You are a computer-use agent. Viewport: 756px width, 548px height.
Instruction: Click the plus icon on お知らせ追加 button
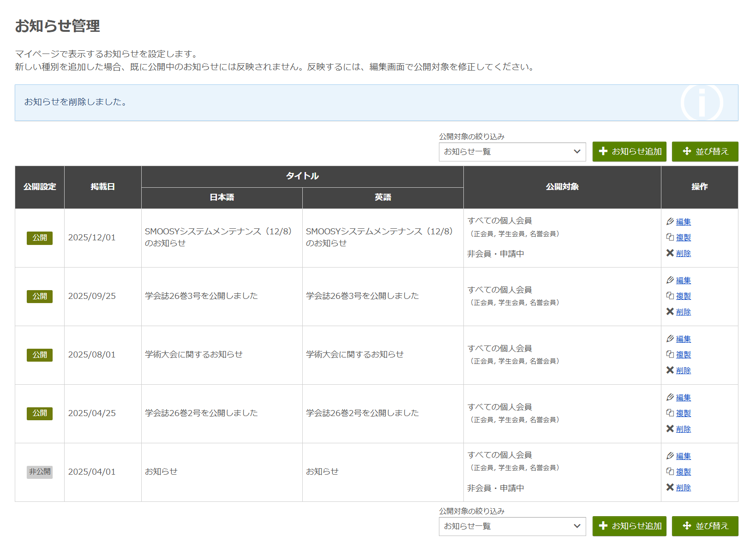click(x=604, y=151)
